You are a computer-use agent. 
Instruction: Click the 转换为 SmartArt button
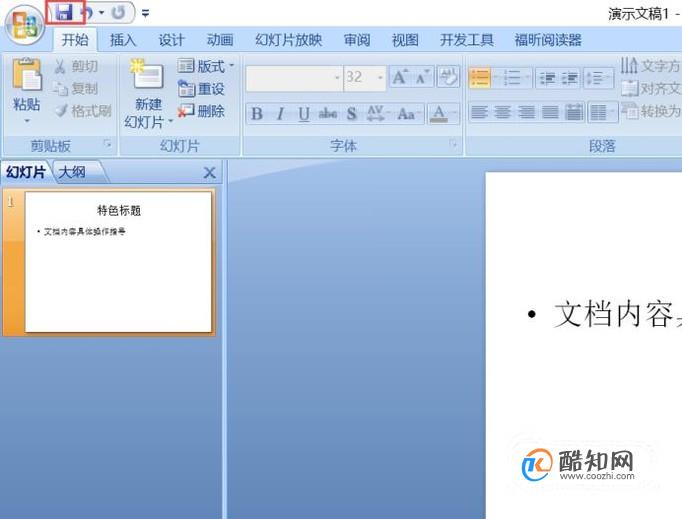pyautogui.click(x=650, y=110)
